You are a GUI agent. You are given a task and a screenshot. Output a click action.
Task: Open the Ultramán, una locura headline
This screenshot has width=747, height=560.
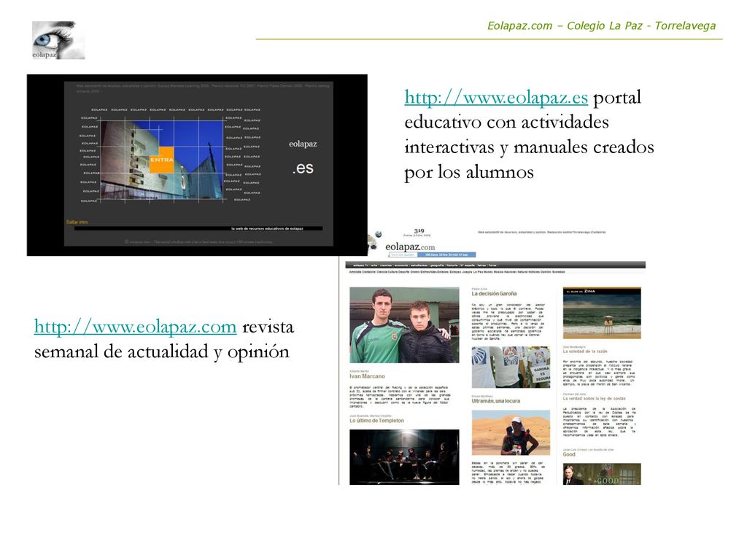[496, 401]
